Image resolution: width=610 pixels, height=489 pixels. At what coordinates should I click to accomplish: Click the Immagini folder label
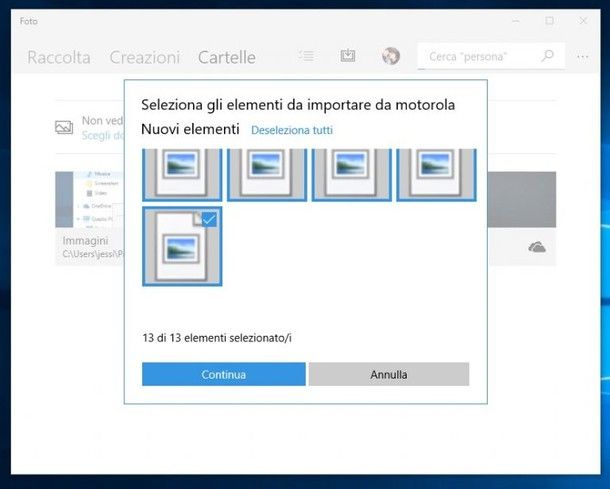pos(85,241)
